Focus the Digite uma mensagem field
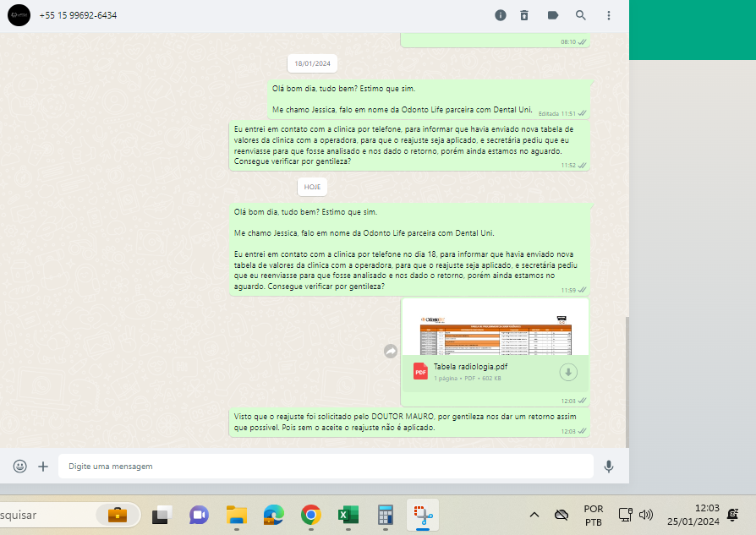 tap(326, 466)
